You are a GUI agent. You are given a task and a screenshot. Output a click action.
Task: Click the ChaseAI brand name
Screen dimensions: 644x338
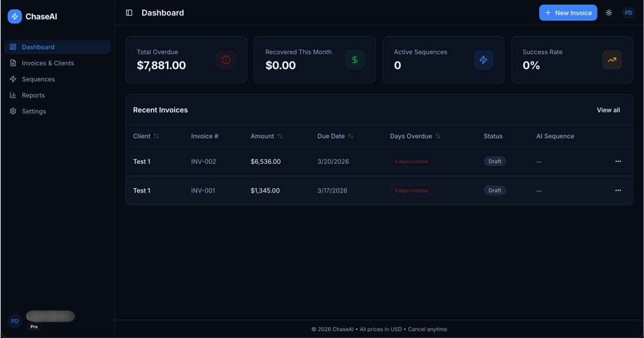(41, 17)
